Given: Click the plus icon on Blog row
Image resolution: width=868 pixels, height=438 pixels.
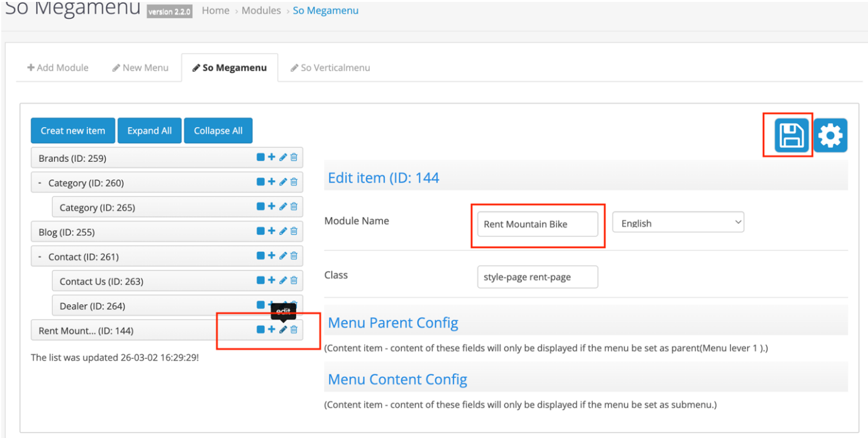Looking at the screenshot, I should pyautogui.click(x=272, y=231).
